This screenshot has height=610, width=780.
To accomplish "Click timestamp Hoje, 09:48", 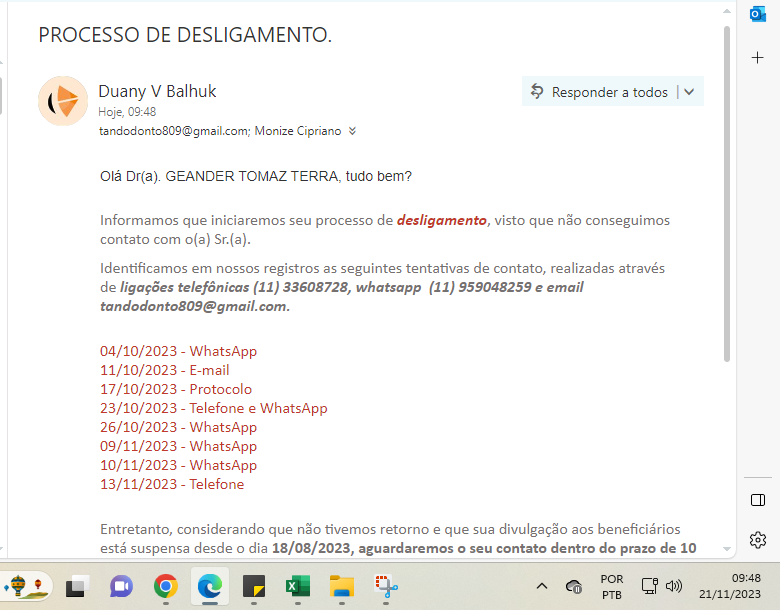I will [127, 112].
